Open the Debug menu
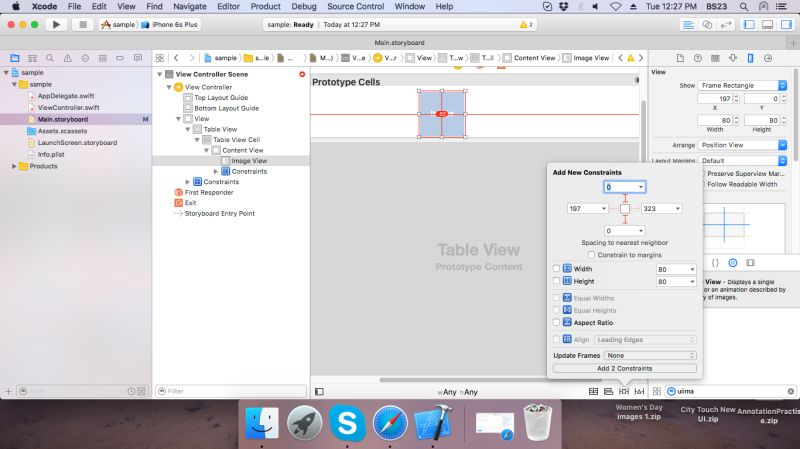 click(x=304, y=7)
